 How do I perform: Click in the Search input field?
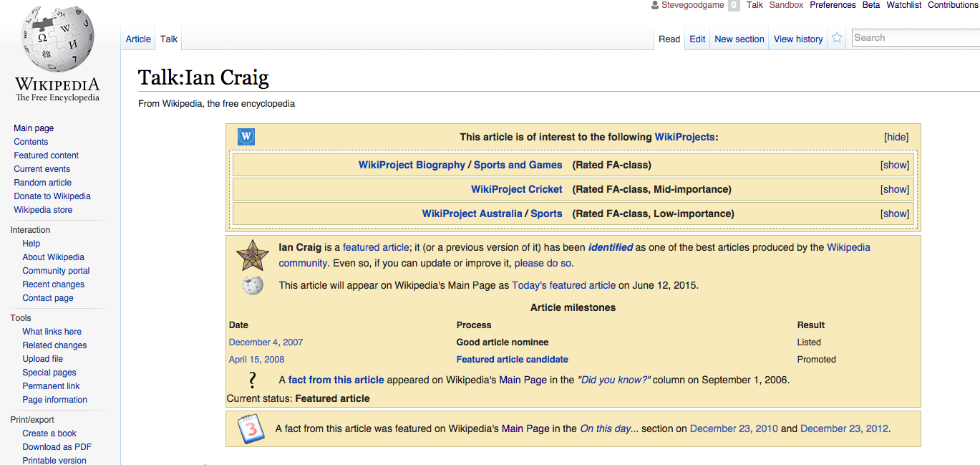[x=916, y=38]
